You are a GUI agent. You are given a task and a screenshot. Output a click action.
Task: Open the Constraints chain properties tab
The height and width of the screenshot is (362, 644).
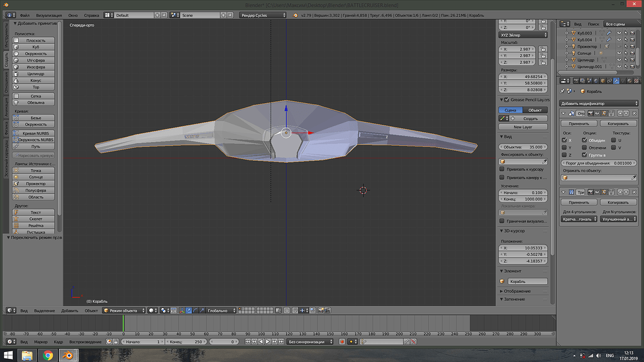[609, 81]
